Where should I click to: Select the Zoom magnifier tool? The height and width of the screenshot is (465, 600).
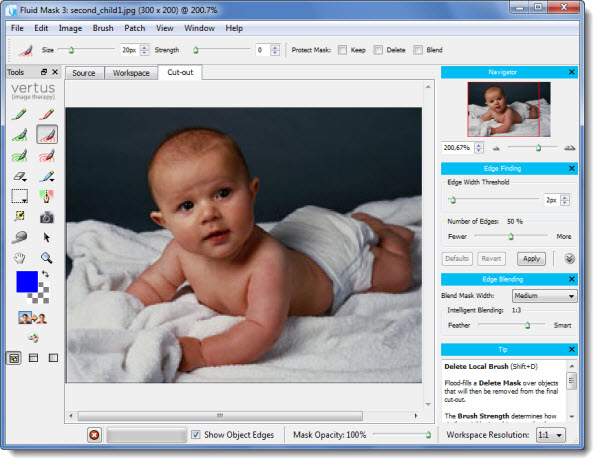[46, 257]
